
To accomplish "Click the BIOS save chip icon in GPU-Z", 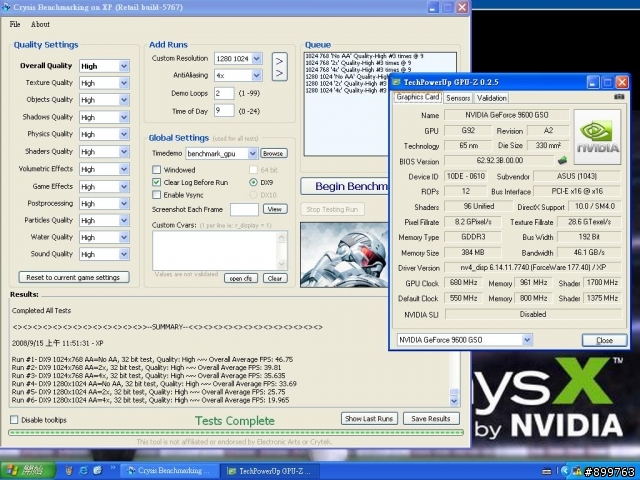I will (562, 160).
